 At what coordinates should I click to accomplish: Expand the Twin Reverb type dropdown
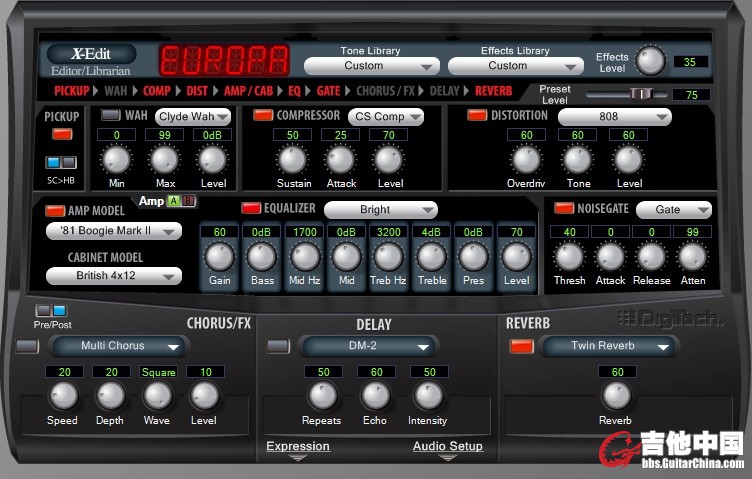(x=609, y=346)
